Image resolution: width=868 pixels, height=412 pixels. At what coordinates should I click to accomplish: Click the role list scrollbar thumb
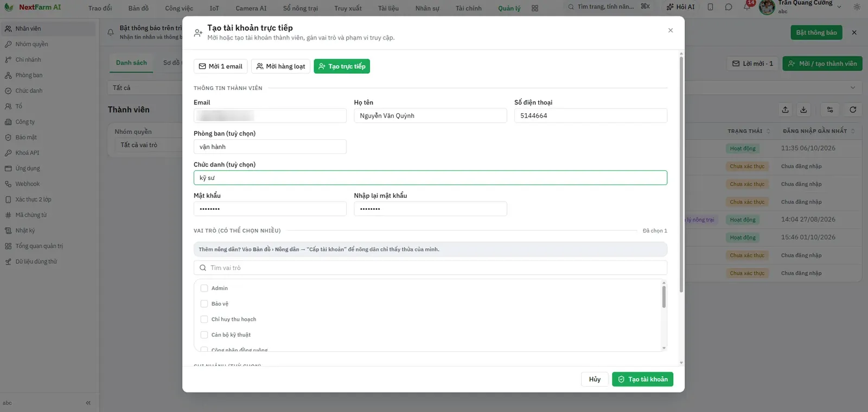coord(663,297)
